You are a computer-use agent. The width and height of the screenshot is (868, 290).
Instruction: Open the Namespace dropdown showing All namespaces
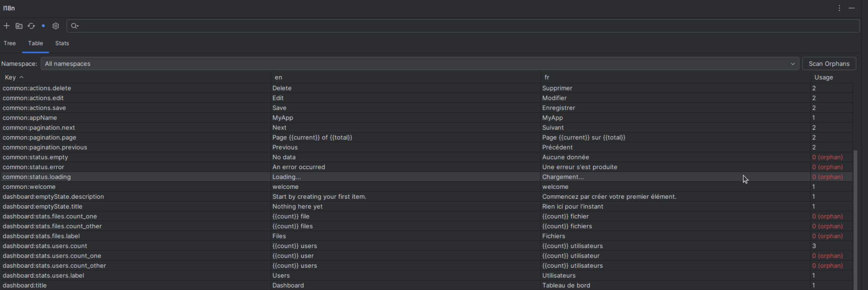(420, 64)
